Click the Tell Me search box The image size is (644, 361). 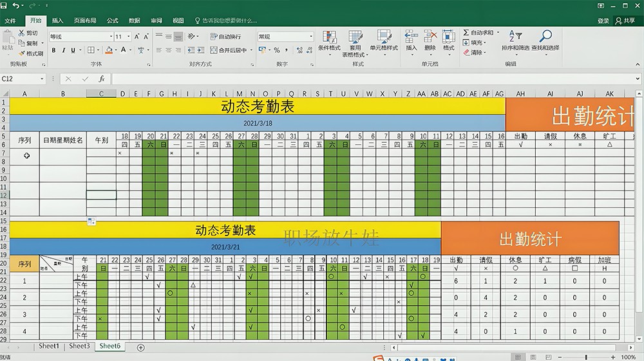(226, 21)
